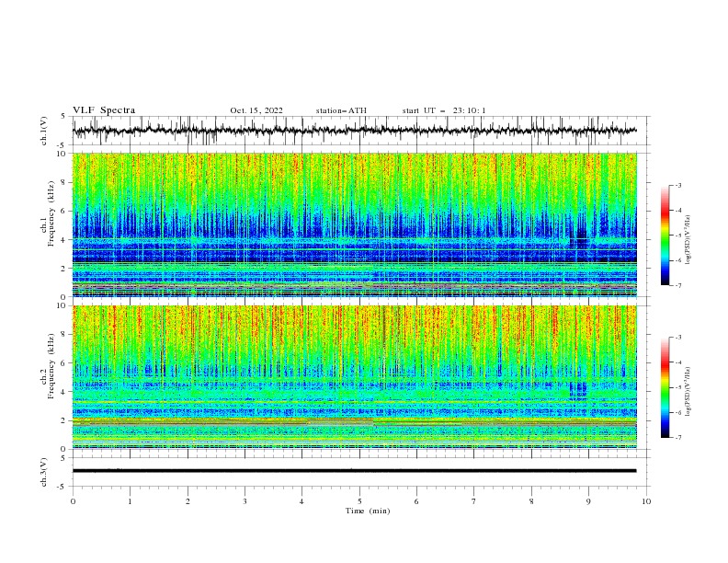Click the 'ch.3(V)' axis label
Screen dimensions: 728x563
point(44,472)
